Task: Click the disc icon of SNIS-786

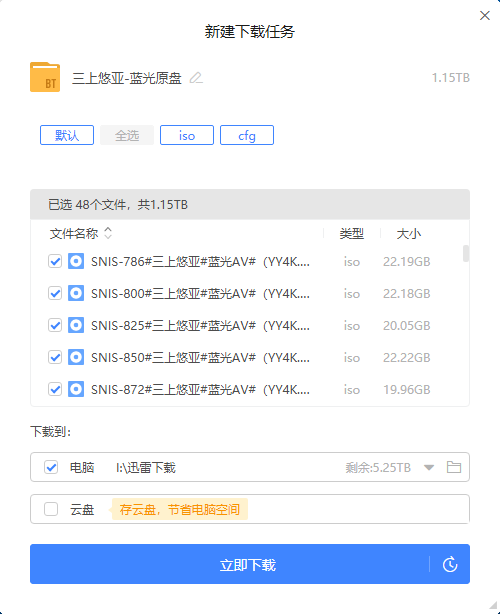Action: 76,261
